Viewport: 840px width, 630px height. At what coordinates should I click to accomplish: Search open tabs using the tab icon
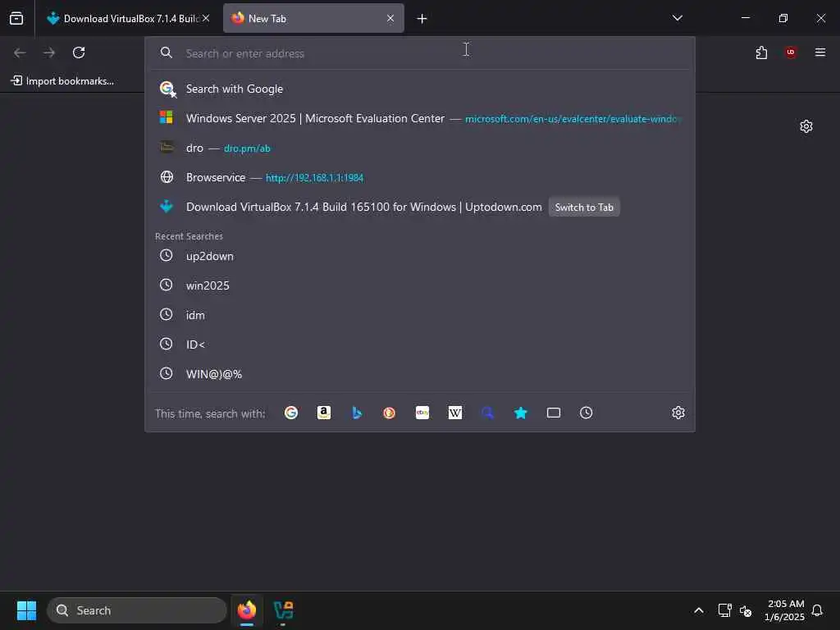pyautogui.click(x=554, y=413)
